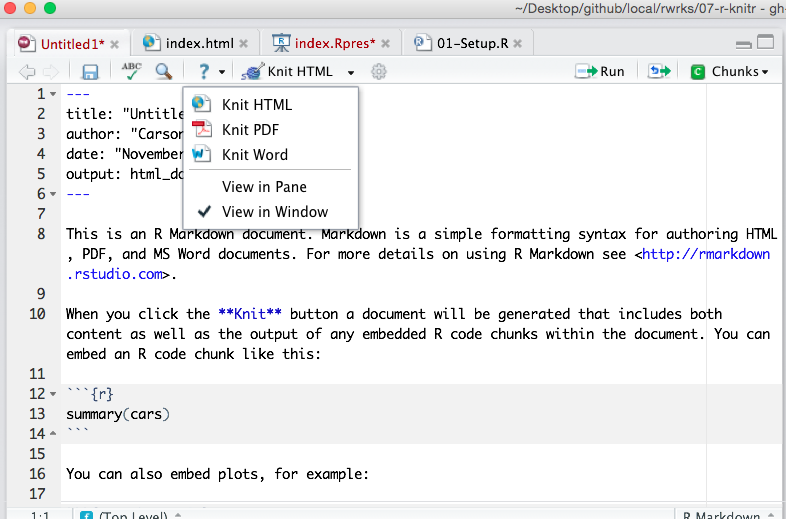Click line number 8 in gutter
786x519 pixels.
coord(41,234)
